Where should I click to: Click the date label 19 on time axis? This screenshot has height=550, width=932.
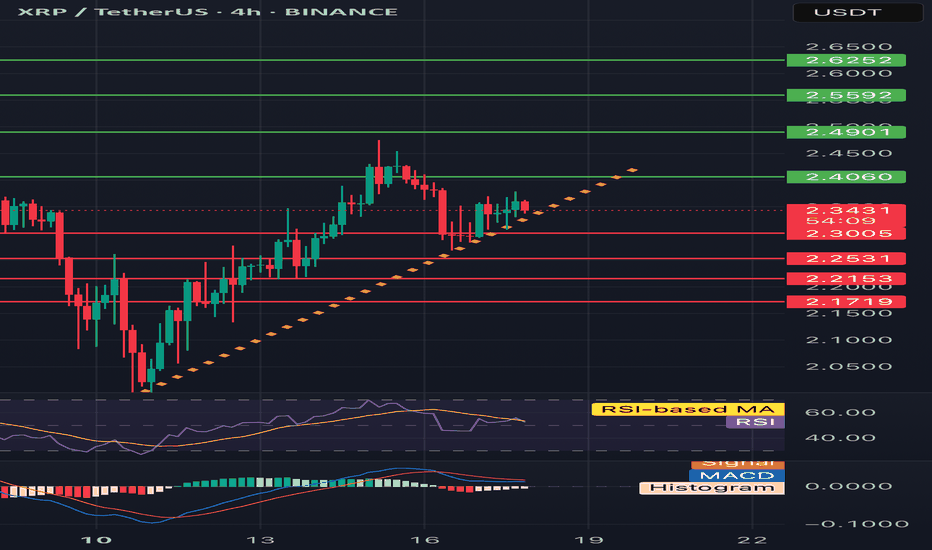[x=588, y=540]
